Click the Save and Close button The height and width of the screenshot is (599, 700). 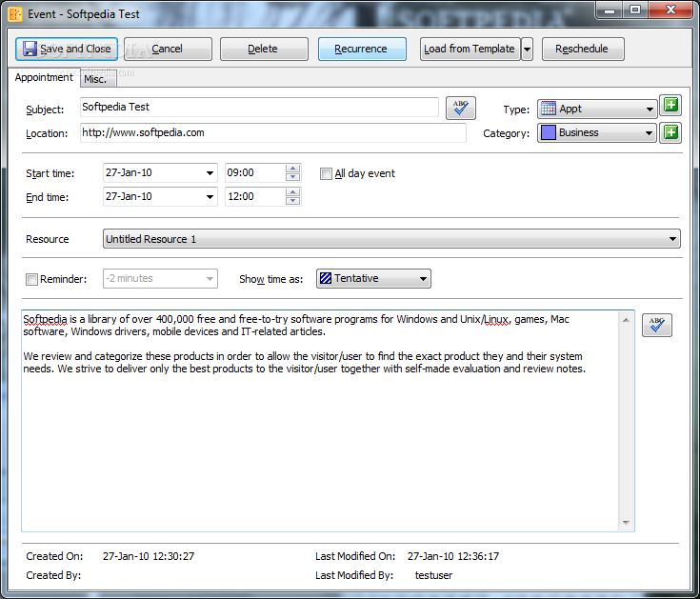coord(67,49)
